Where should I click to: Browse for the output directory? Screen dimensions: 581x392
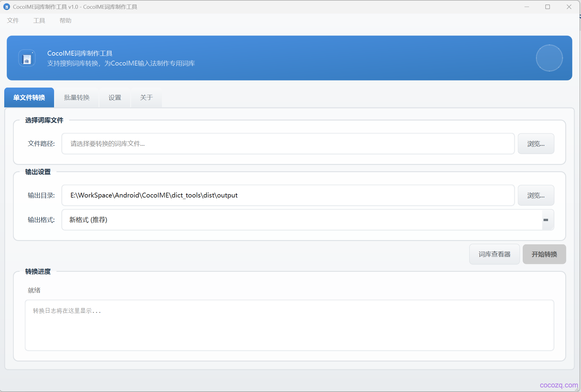(x=536, y=195)
